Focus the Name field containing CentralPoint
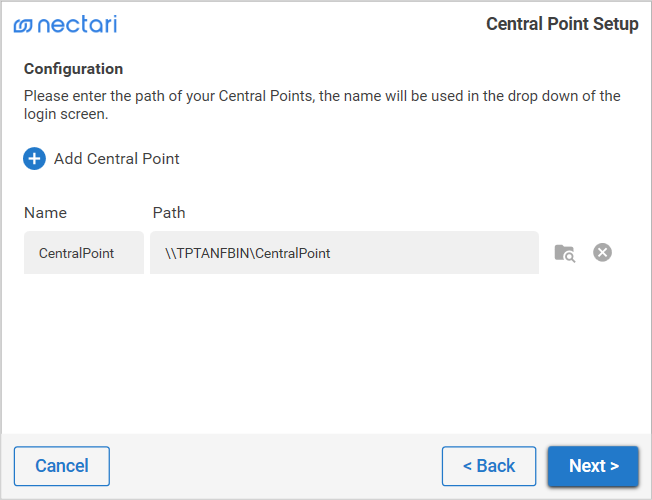 coord(84,253)
